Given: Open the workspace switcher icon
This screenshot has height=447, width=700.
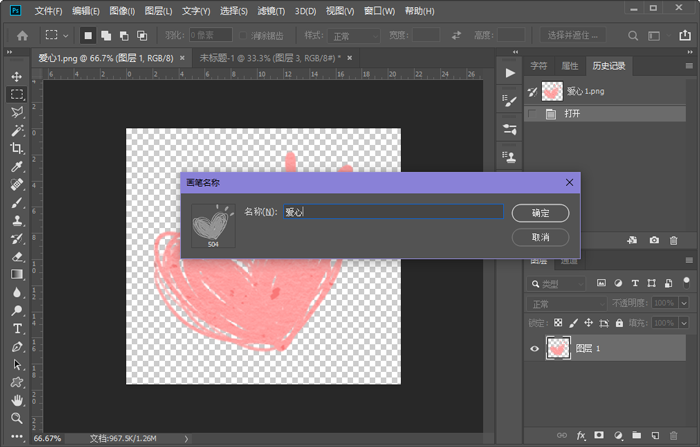Looking at the screenshot, I should [x=654, y=36].
